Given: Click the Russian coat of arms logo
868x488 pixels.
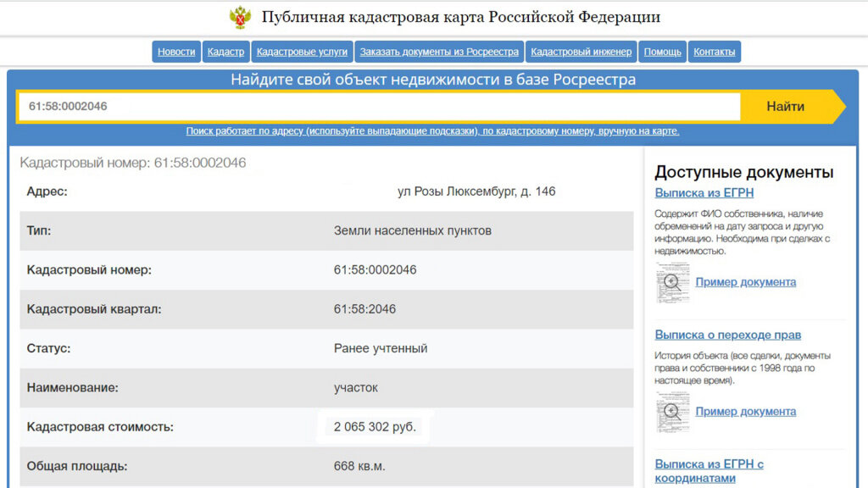Looking at the screenshot, I should click(x=240, y=17).
